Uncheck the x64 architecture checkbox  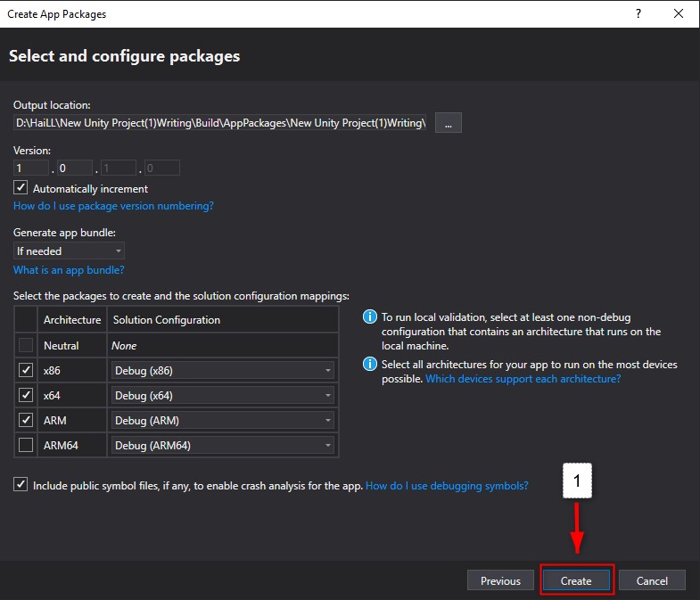[x=26, y=395]
